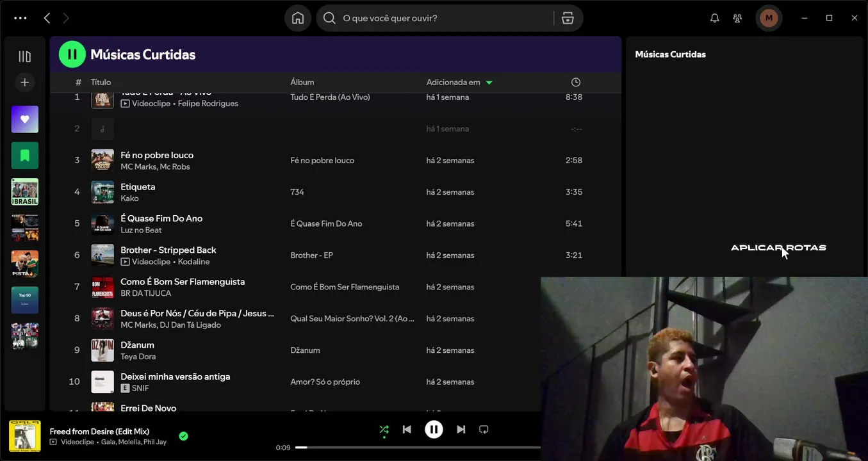Open the Browse icon in search bar
868x461 pixels.
point(568,18)
